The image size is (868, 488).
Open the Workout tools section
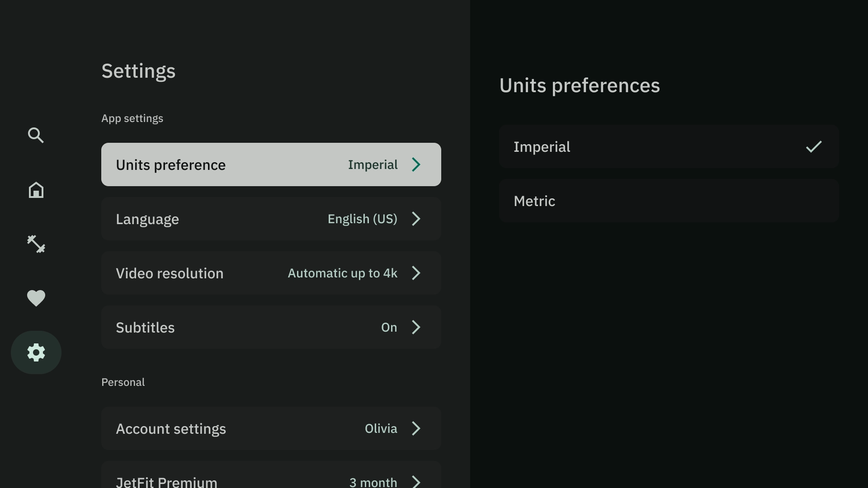[x=36, y=244]
